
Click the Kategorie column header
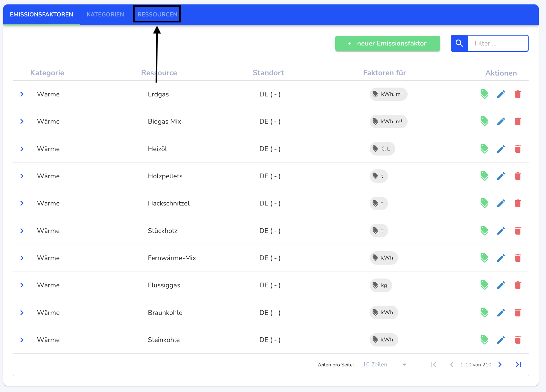(x=47, y=73)
